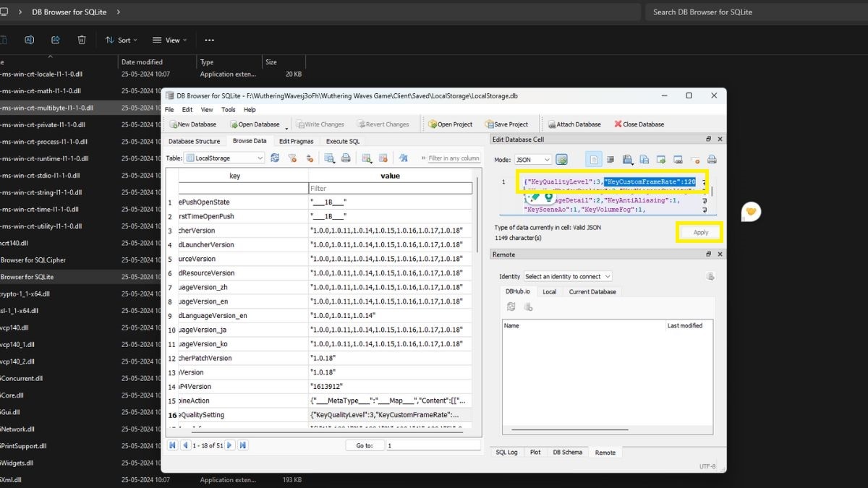Viewport: 868px width, 488px height.
Task: Click the Rename icon in File Explorer
Action: 30,40
